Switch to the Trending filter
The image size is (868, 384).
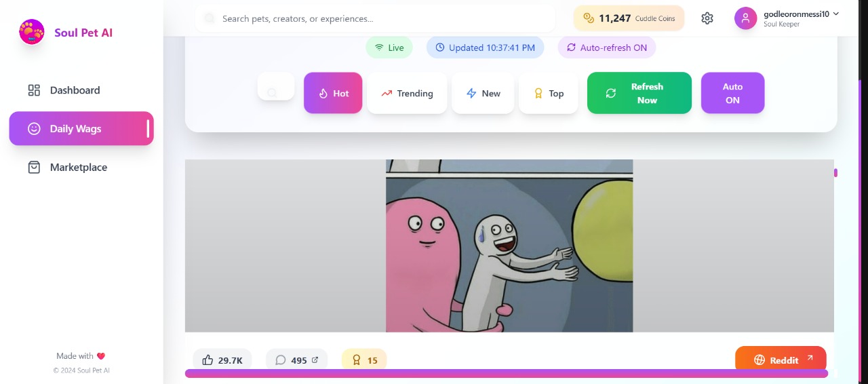407,93
